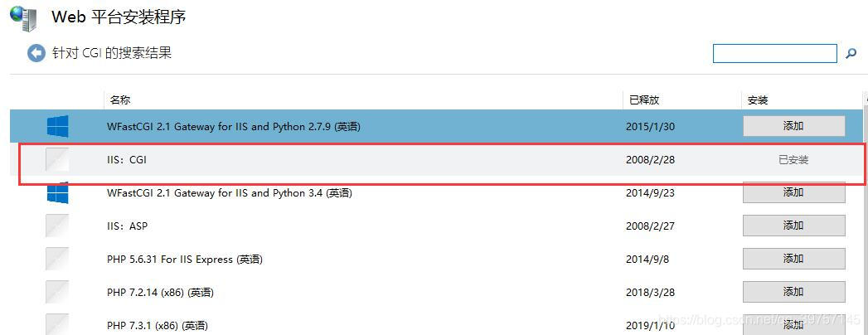The height and width of the screenshot is (335, 868).
Task: Add PHP 5.6.31 For IIS Express
Action: click(x=793, y=259)
